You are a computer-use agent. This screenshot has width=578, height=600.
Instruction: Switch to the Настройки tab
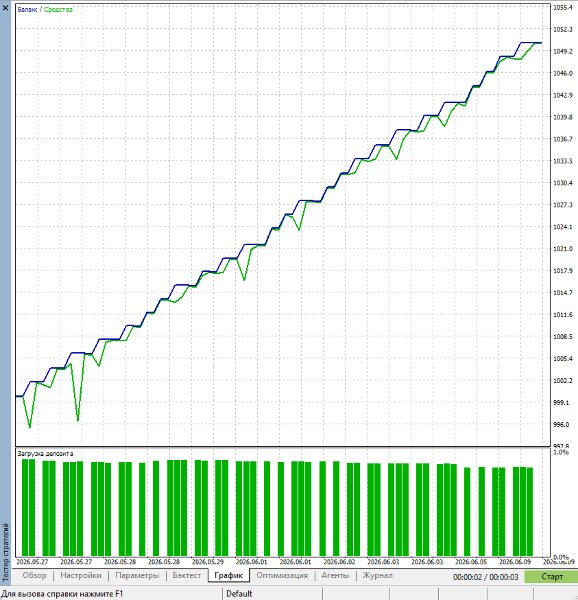coord(81,575)
